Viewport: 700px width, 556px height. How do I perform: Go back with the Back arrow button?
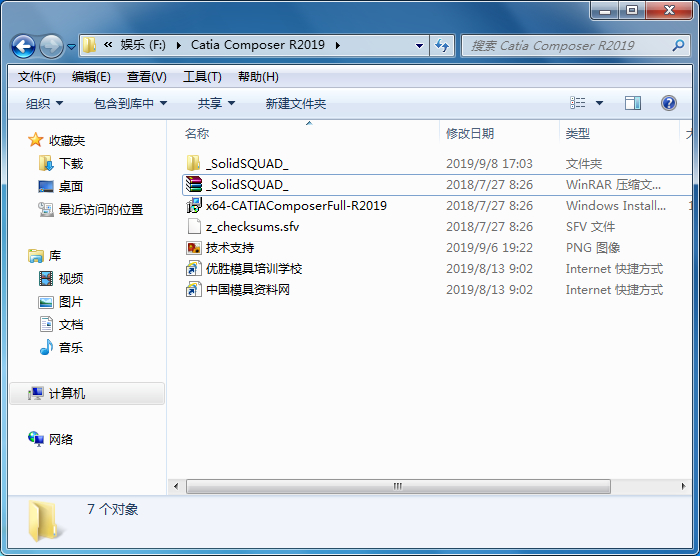click(x=23, y=46)
